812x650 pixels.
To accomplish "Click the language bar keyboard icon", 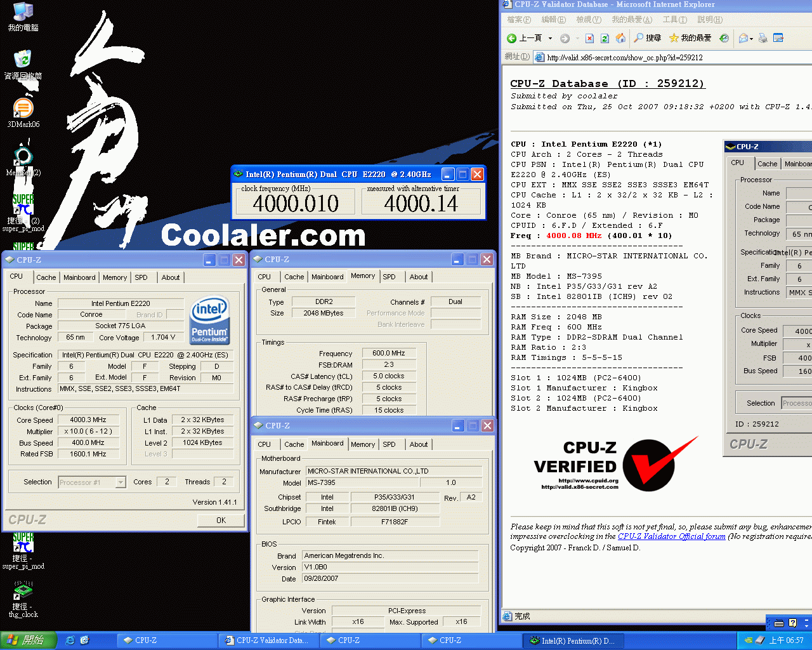I will click(x=779, y=623).
